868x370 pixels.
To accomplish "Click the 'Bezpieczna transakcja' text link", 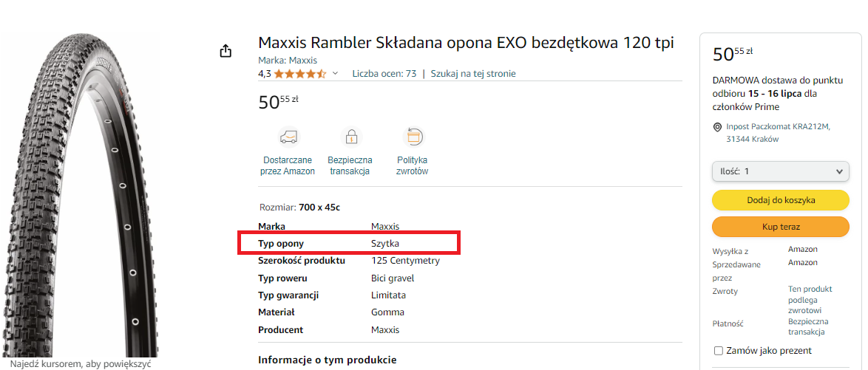I will click(x=350, y=165).
